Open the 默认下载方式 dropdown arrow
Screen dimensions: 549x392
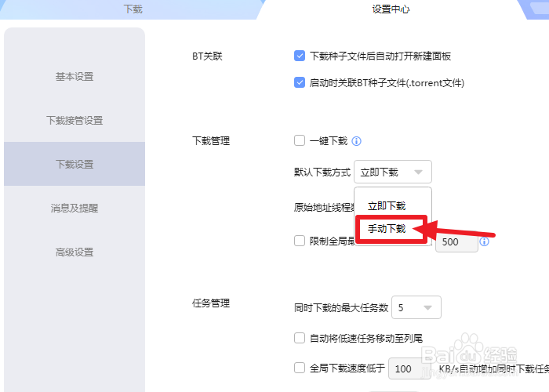(x=418, y=172)
